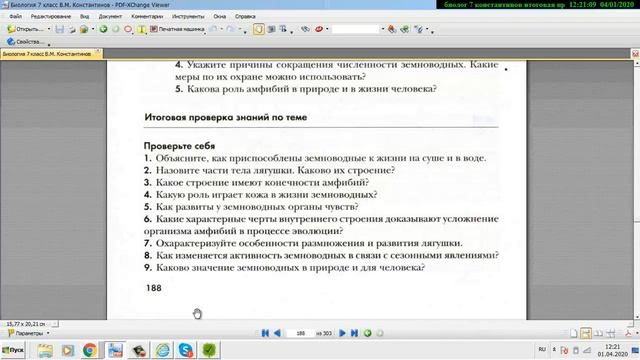Select the yellow text highlight tool
The width and height of the screenshot is (640, 360).
tap(141, 29)
